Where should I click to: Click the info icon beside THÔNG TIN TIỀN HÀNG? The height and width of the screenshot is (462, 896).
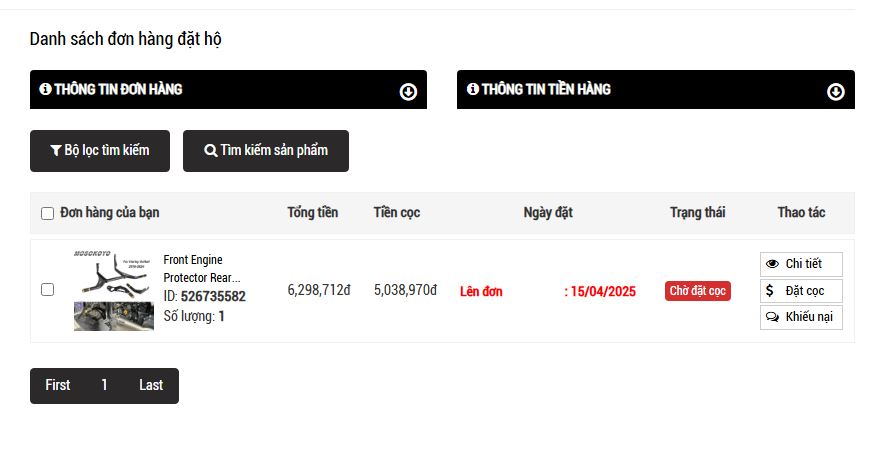[x=472, y=89]
